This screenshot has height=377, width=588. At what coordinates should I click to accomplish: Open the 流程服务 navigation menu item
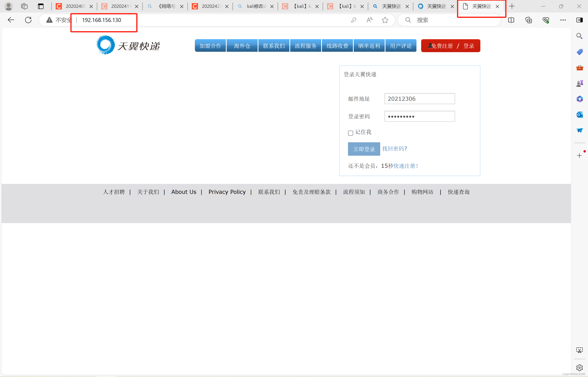click(x=305, y=46)
